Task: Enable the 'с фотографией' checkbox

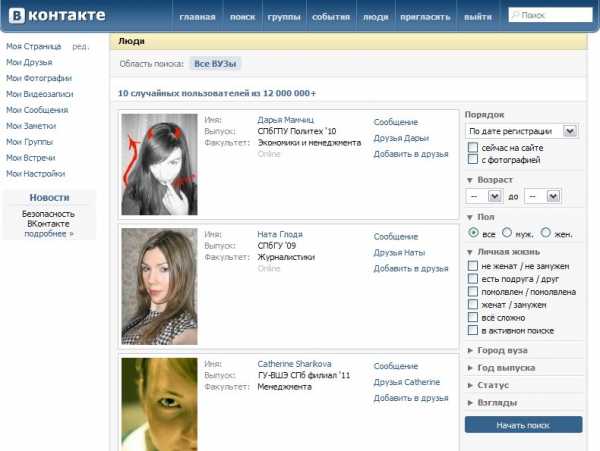Action: (473, 159)
